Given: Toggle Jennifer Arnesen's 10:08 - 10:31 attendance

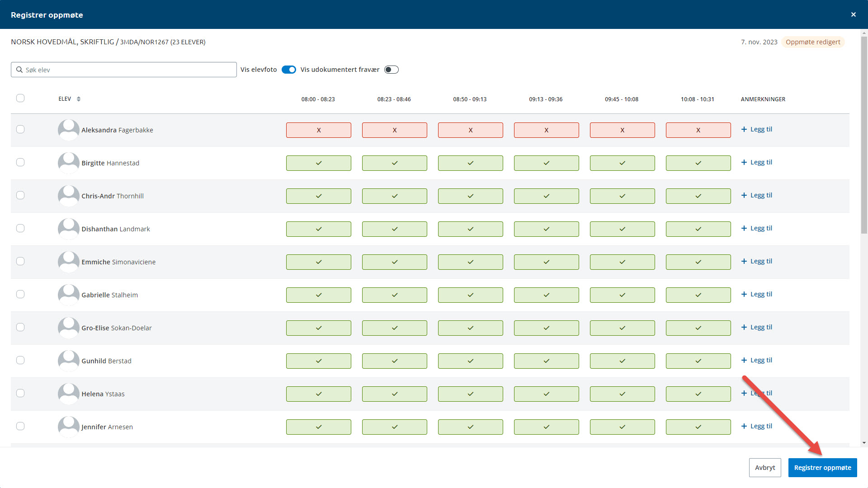Looking at the screenshot, I should (x=698, y=427).
